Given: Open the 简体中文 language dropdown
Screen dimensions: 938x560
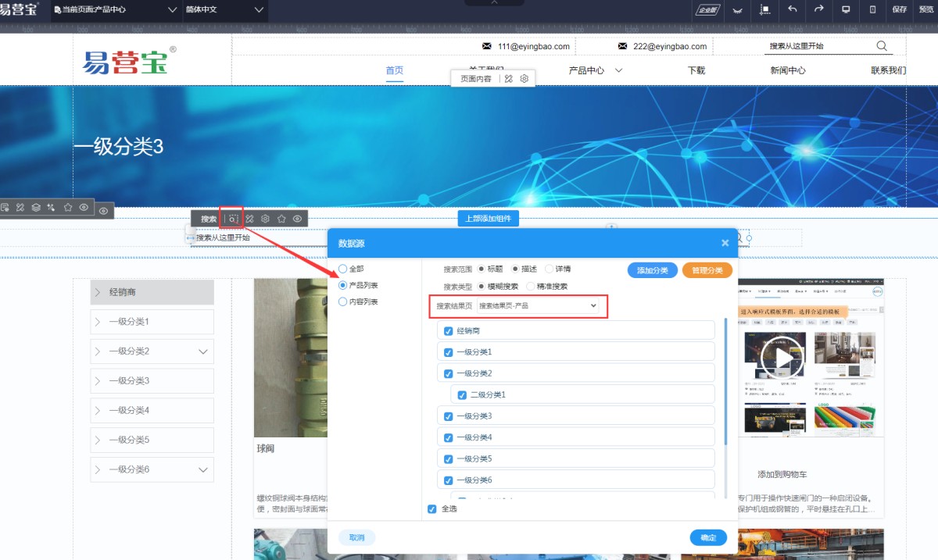Looking at the screenshot, I should tap(224, 10).
